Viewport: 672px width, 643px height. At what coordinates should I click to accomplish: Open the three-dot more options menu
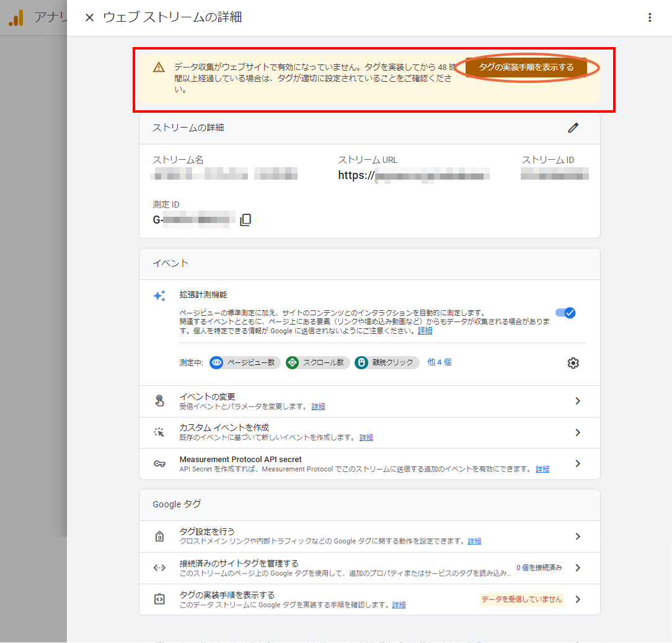(x=650, y=17)
